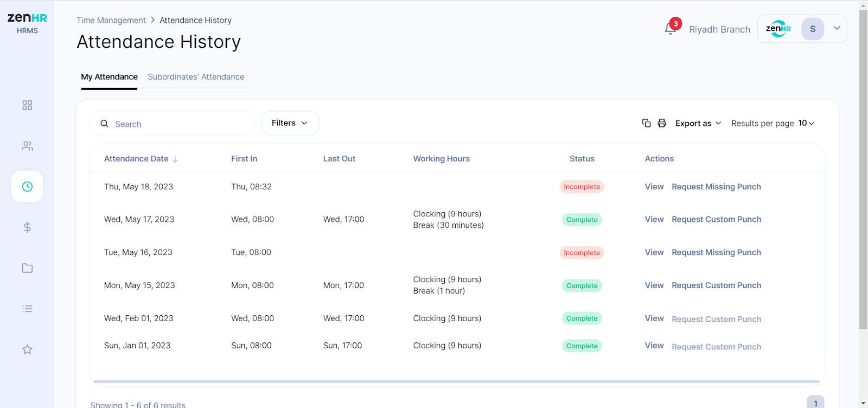This screenshot has height=408, width=868.
Task: Change Results per page dropdown
Action: (806, 123)
